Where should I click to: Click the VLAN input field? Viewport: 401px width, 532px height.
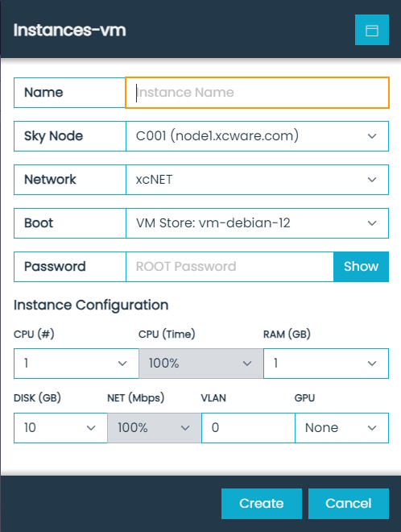[248, 428]
